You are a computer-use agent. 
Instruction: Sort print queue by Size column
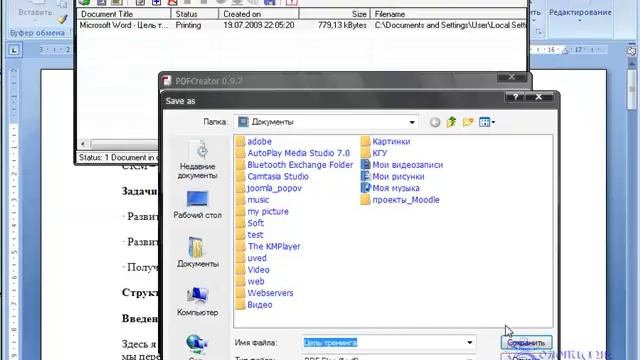point(335,14)
